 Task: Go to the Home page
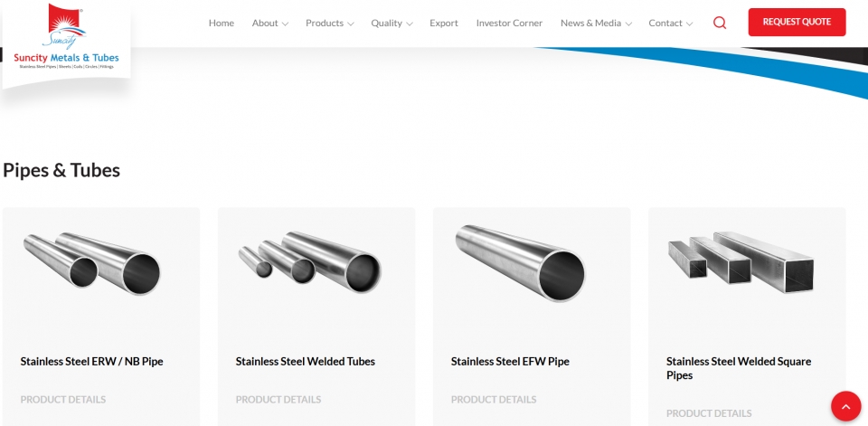(x=222, y=24)
